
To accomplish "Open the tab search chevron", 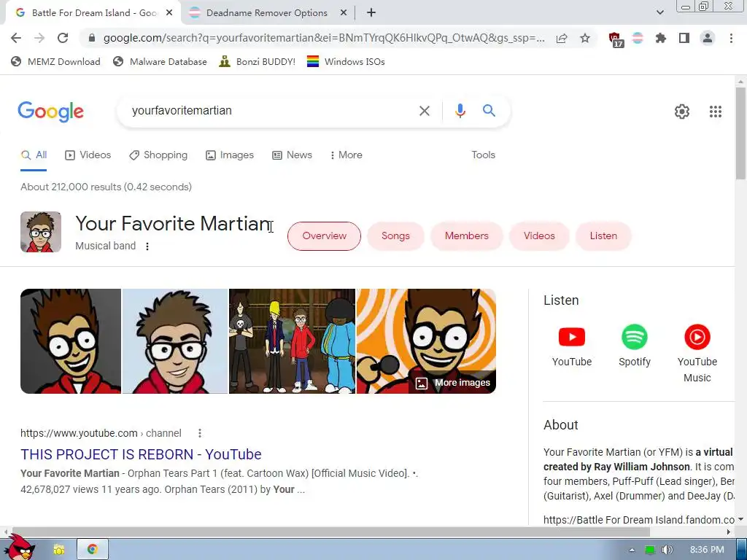I will (x=659, y=12).
